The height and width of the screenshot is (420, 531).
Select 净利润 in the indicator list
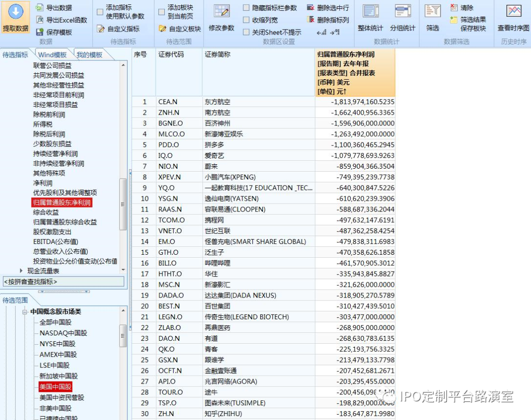pyautogui.click(x=43, y=183)
